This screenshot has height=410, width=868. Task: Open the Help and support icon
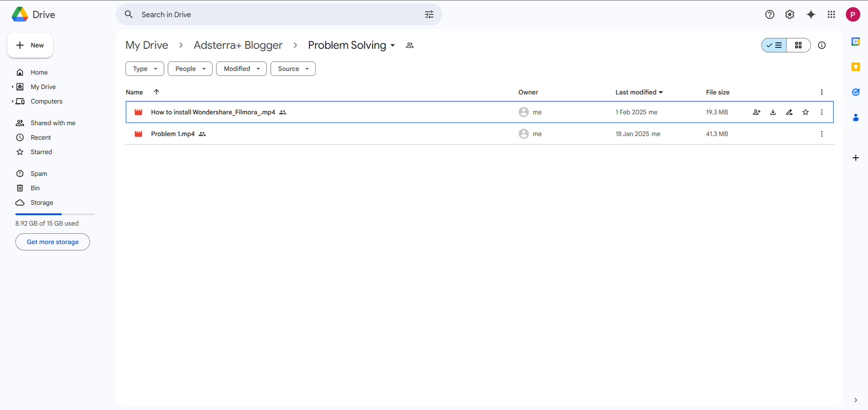[770, 15]
